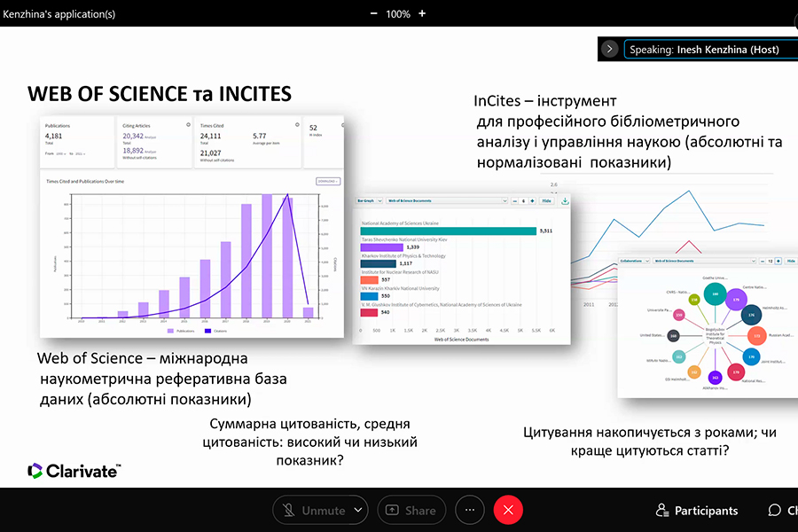Viewport: 798px width, 532px height.
Task: Unmute the microphone
Action: pyautogui.click(x=314, y=510)
